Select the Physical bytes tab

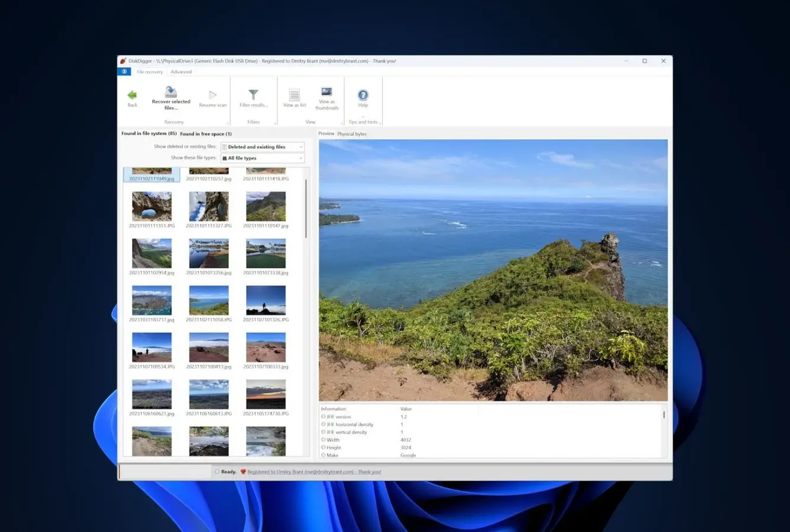coord(352,134)
